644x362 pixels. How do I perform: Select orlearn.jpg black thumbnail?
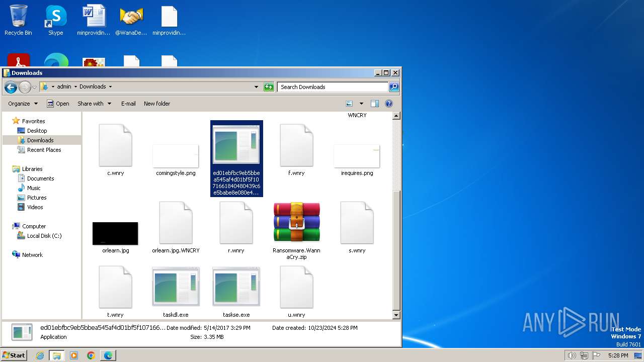pos(115,237)
